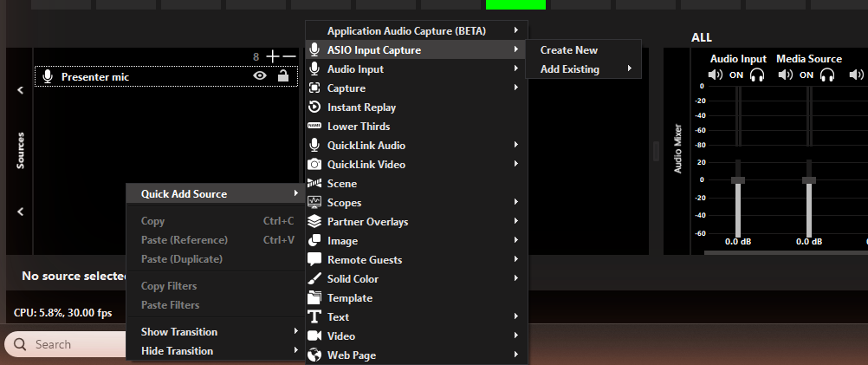Toggle Presenter mic visibility eye

[x=260, y=76]
